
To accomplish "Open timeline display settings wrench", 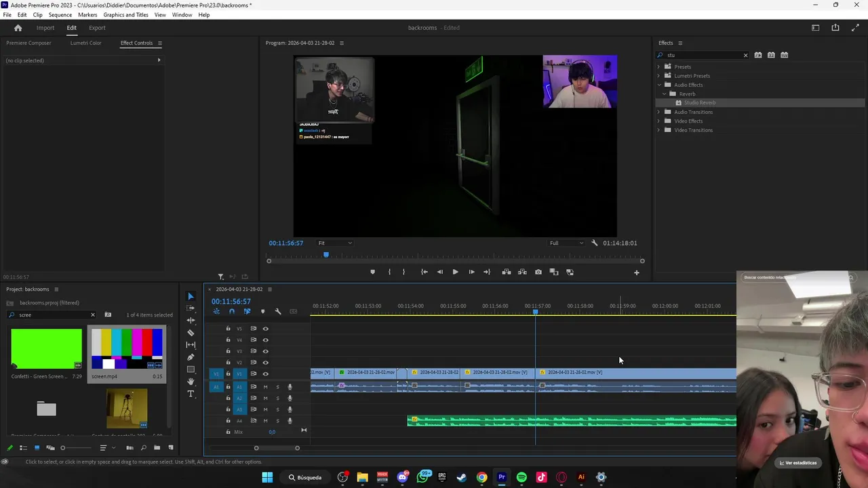I will tap(278, 312).
